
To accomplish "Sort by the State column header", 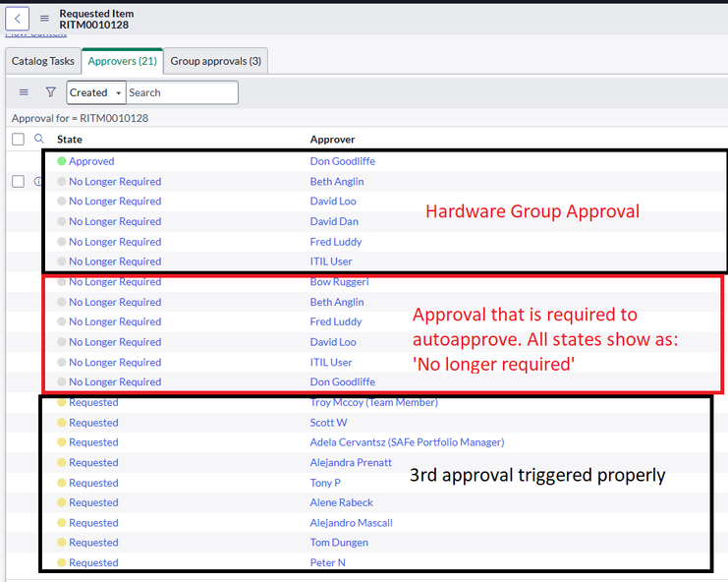I will pyautogui.click(x=70, y=140).
